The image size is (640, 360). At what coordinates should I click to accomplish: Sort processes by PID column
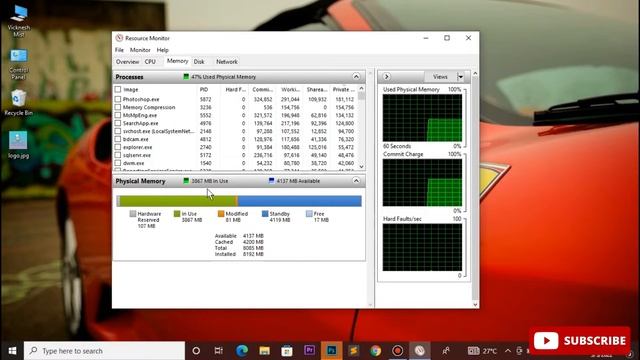[x=204, y=89]
